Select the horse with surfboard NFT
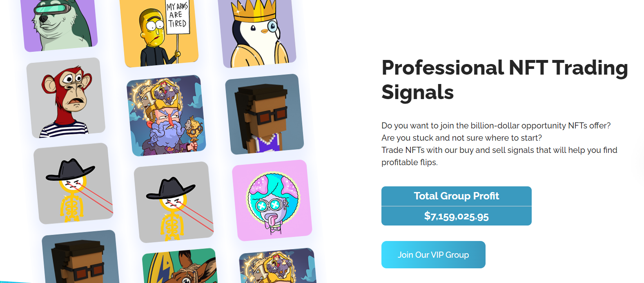The image size is (644, 283). [180, 266]
